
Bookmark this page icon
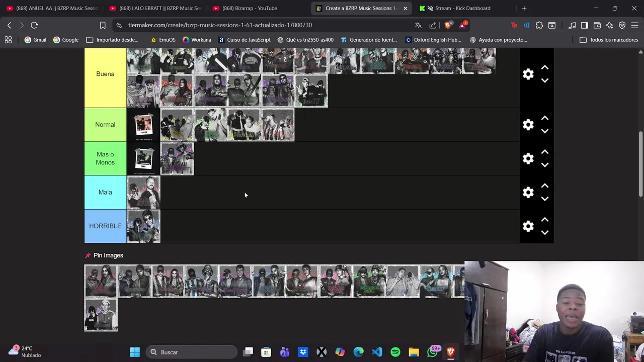tap(103, 25)
